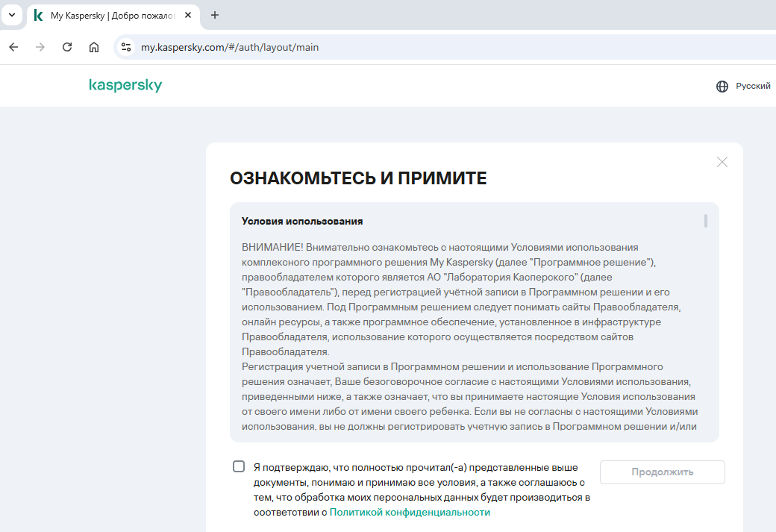776x532 pixels.
Task: Close the My Kaspersky browser tab
Action: (188, 16)
